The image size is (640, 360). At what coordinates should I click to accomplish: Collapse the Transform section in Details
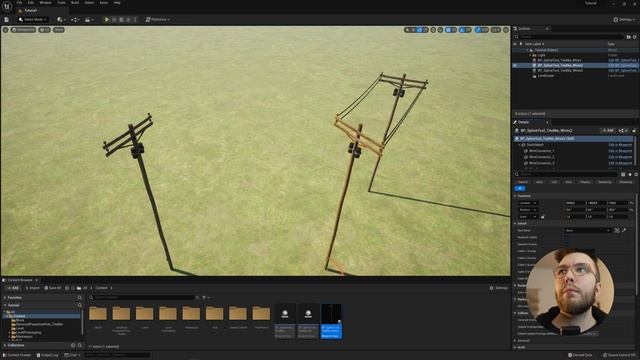point(516,196)
